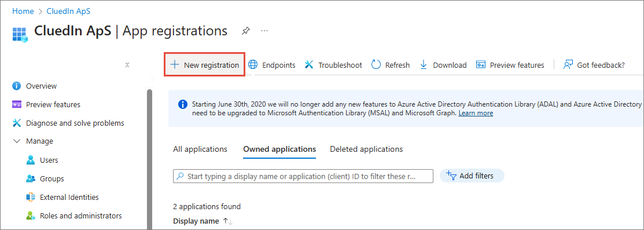
Task: Sort by Display name column
Action: [x=196, y=221]
